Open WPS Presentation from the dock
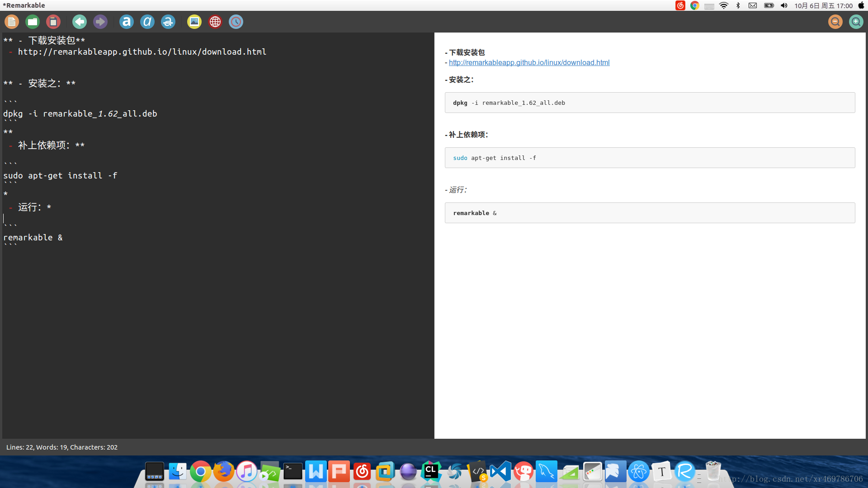The image size is (868, 488). (339, 472)
